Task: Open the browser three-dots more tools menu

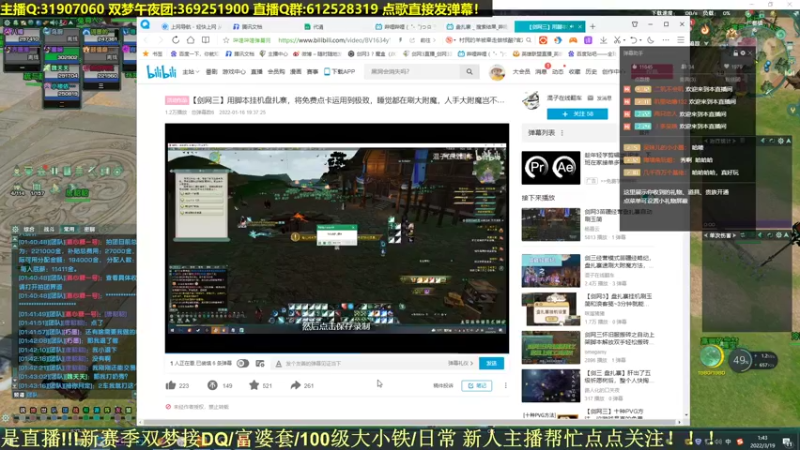Action: point(666,40)
